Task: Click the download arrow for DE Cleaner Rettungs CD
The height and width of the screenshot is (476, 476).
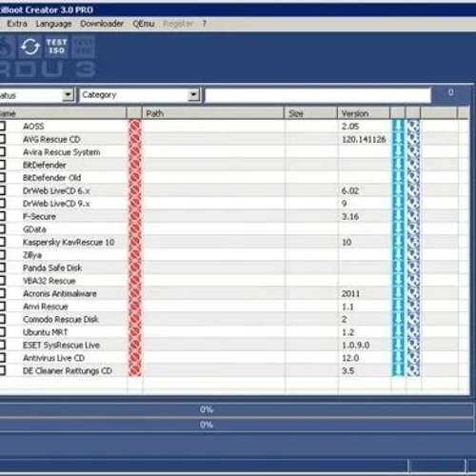Action: point(398,370)
